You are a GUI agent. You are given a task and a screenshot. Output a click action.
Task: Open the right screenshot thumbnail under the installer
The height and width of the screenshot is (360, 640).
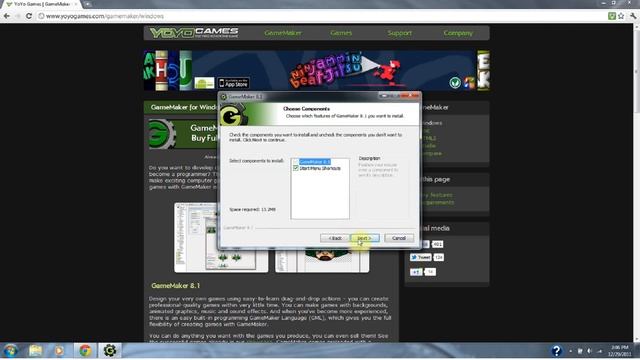(322, 261)
